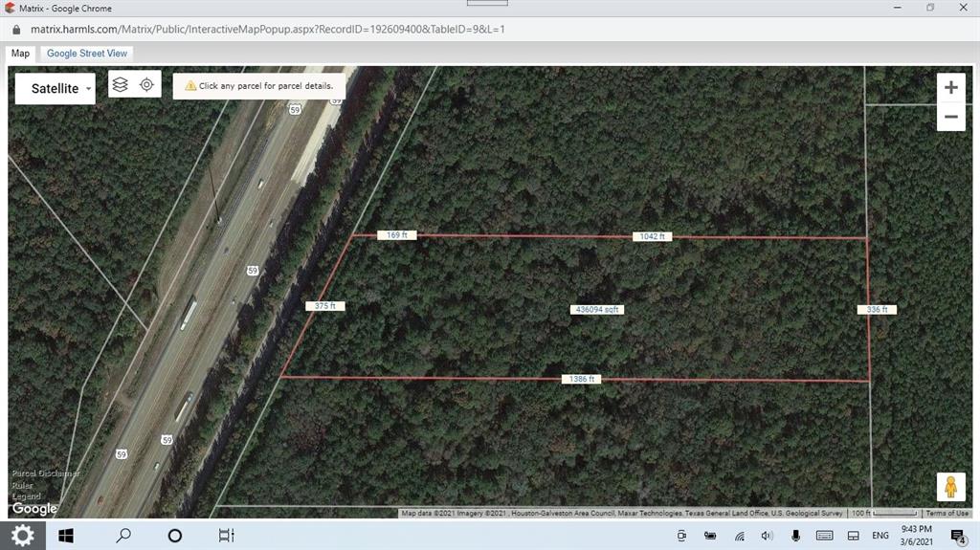The image size is (980, 550).
Task: Open the volume control in system tray
Action: pos(767,536)
